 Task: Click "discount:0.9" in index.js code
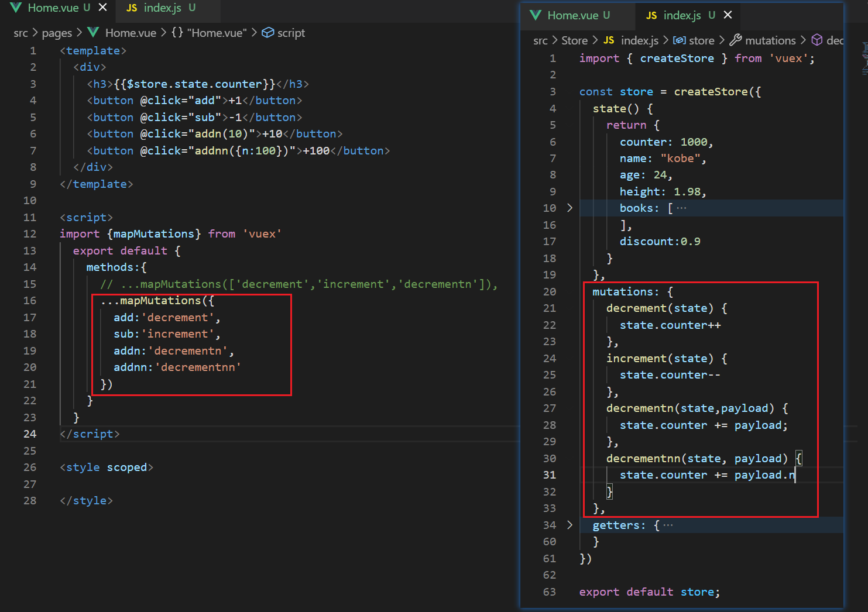660,242
